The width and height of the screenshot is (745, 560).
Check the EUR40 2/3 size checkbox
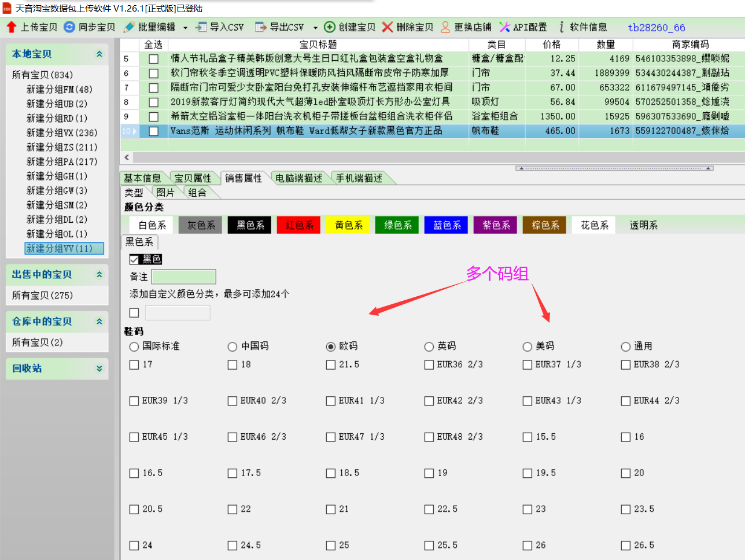pyautogui.click(x=233, y=401)
